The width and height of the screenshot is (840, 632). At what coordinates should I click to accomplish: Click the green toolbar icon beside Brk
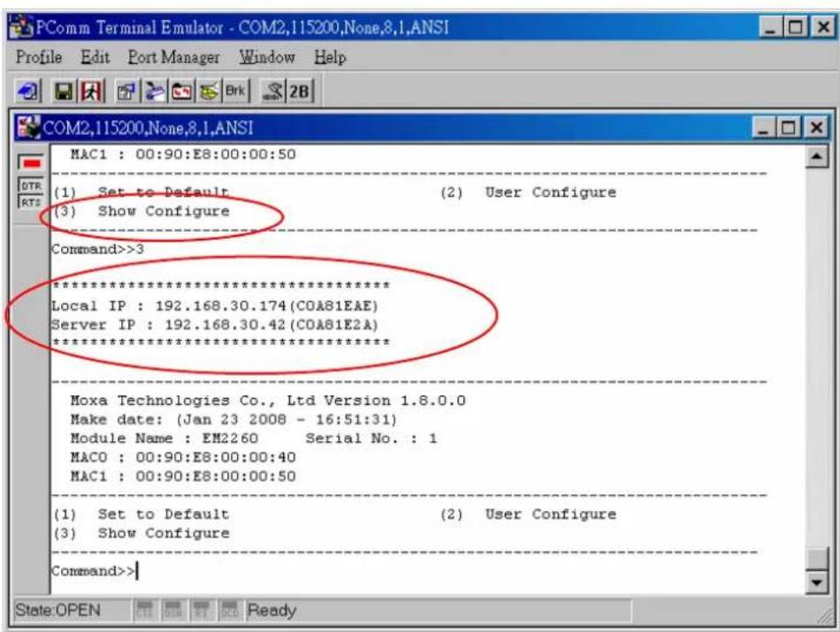pyautogui.click(x=209, y=92)
